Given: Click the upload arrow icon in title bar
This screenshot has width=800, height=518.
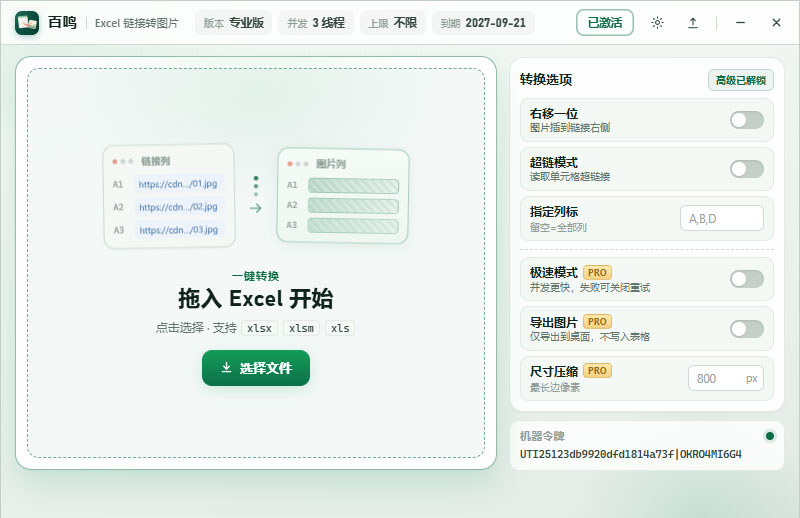Looking at the screenshot, I should [692, 23].
